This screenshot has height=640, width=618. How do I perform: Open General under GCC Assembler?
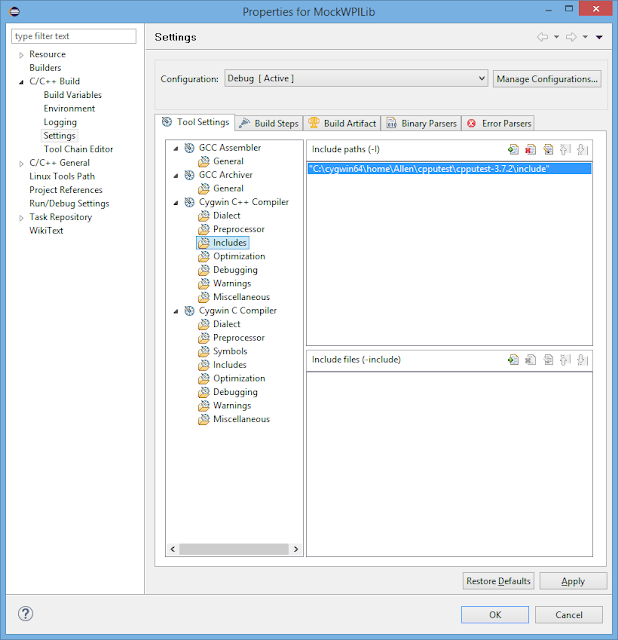coord(228,161)
